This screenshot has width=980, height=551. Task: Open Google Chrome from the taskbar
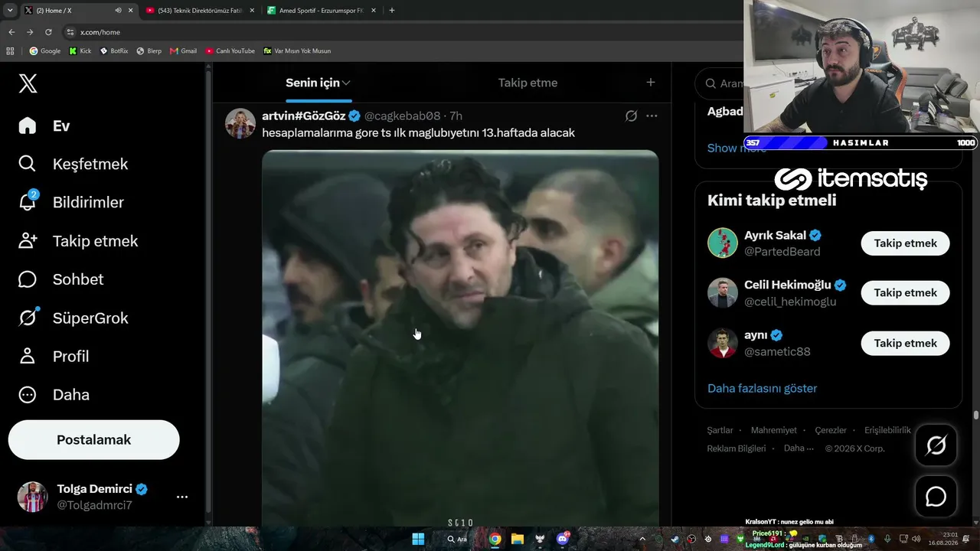pyautogui.click(x=495, y=539)
